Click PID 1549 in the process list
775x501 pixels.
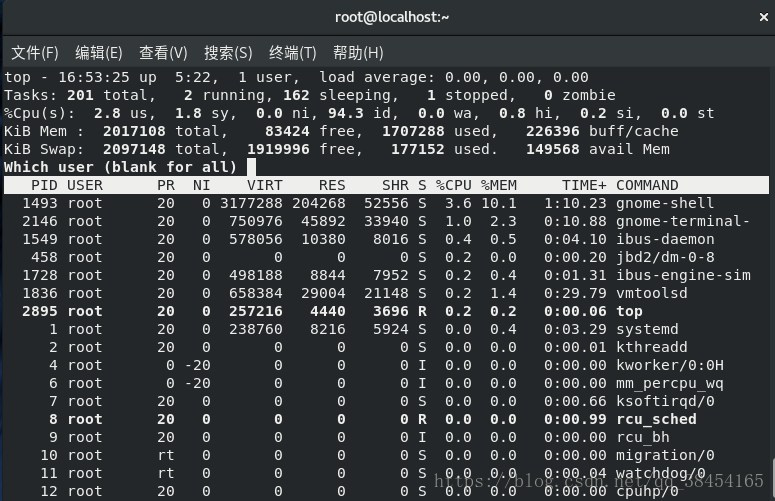(40, 239)
